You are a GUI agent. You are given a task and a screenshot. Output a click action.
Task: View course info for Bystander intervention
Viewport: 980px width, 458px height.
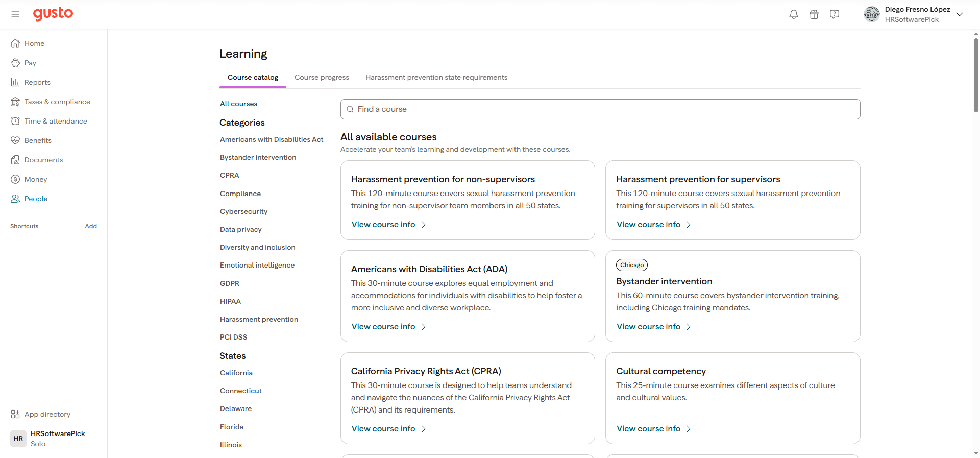tap(653, 327)
